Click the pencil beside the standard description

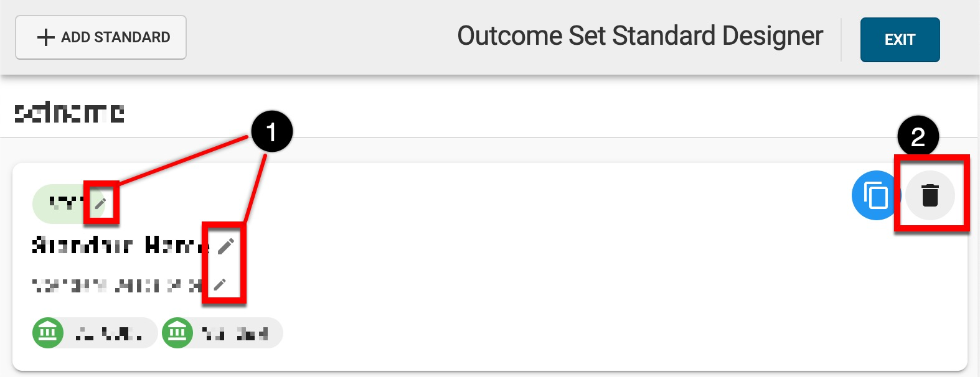[220, 285]
